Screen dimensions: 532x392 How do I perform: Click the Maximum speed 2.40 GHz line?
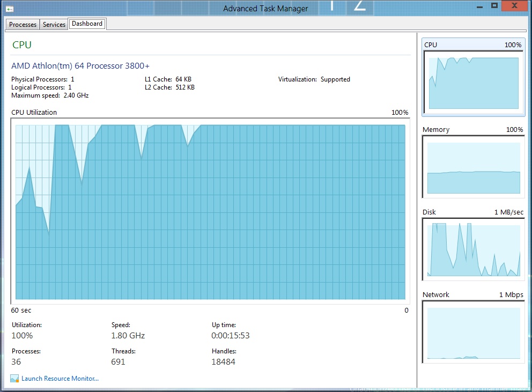(x=50, y=95)
